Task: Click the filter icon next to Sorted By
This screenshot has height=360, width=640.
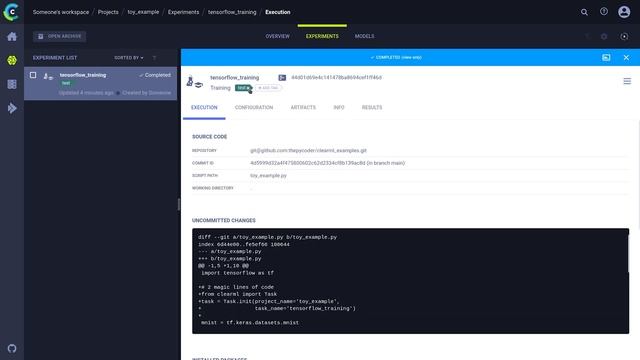Action: [x=154, y=58]
